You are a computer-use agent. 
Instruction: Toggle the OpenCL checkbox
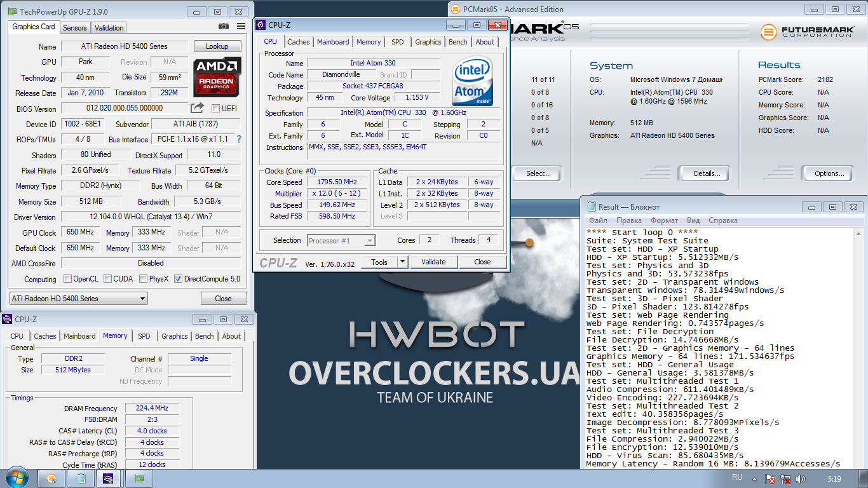67,278
